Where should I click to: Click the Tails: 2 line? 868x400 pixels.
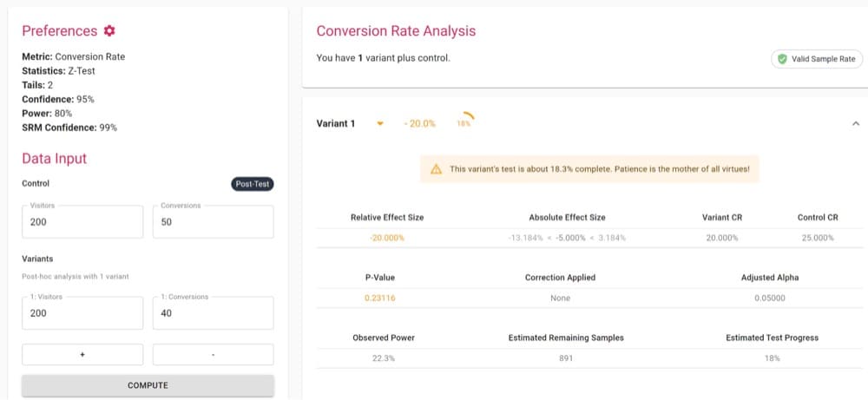[37, 85]
